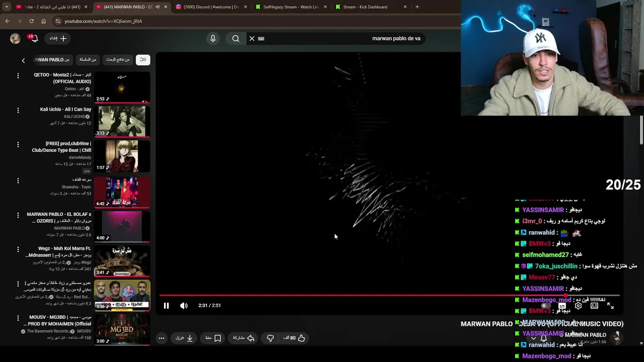Open the video player settings gear

click(578, 305)
